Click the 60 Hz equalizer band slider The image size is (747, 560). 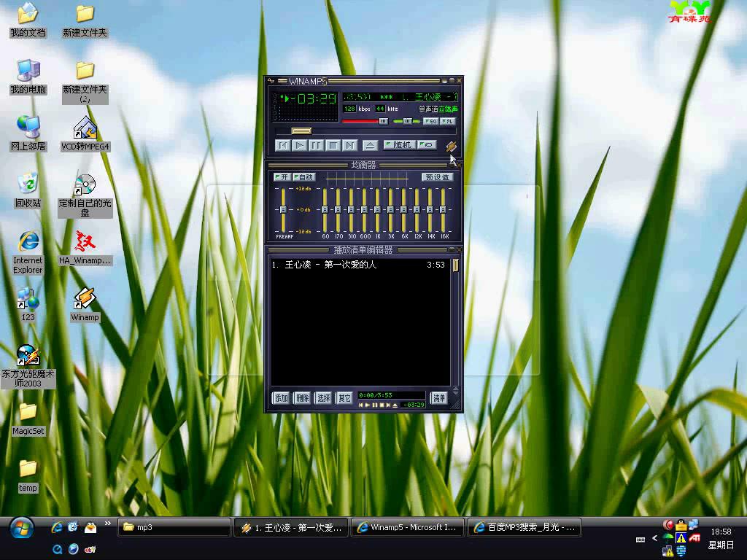(325, 210)
